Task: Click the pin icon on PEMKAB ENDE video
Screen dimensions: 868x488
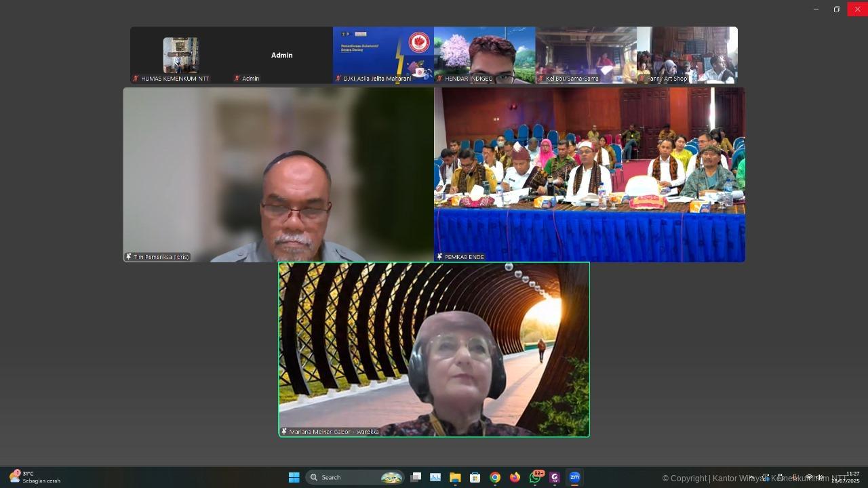Action: [x=439, y=257]
